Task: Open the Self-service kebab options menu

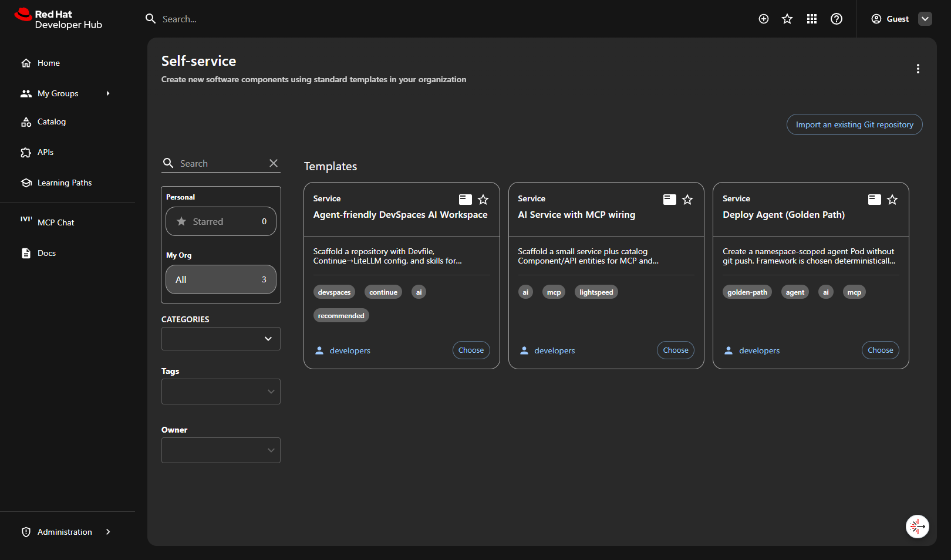Action: [x=918, y=69]
